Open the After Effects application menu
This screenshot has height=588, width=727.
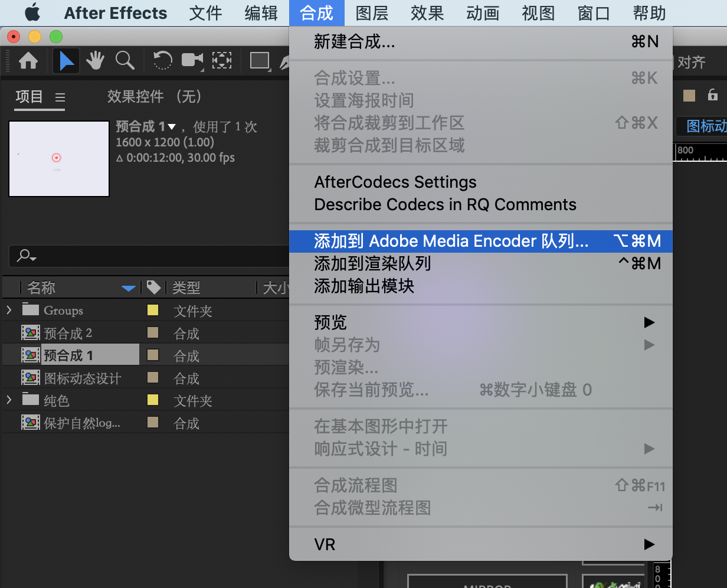pos(116,13)
